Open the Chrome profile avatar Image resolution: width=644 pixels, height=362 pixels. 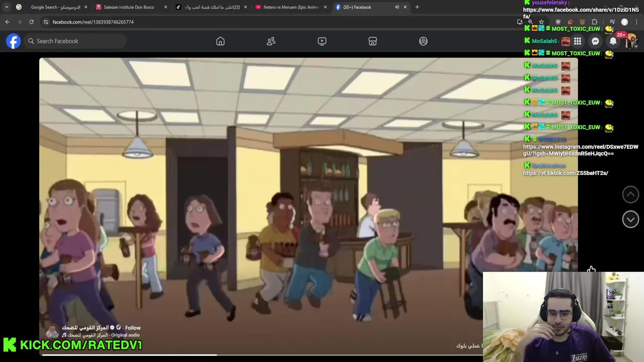click(624, 22)
